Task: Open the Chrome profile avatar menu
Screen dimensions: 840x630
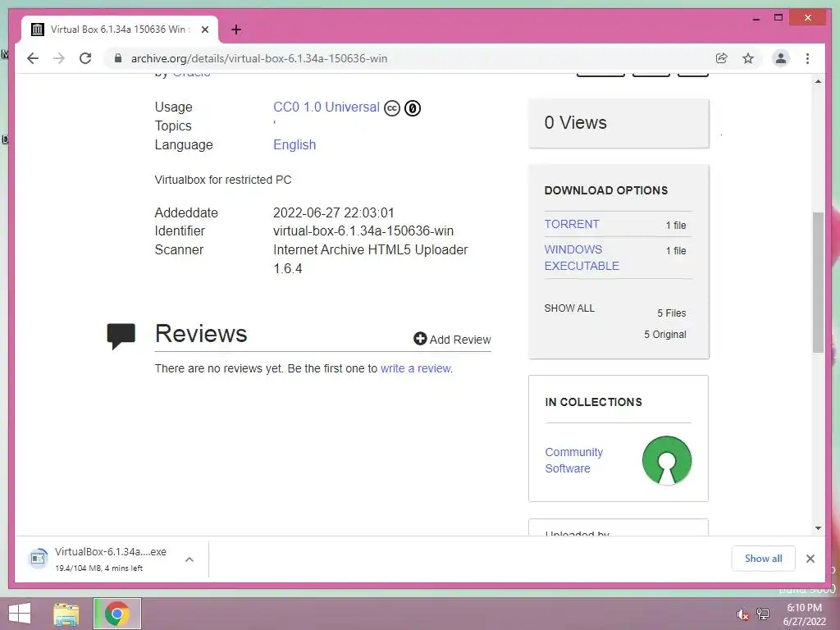Action: 781,58
